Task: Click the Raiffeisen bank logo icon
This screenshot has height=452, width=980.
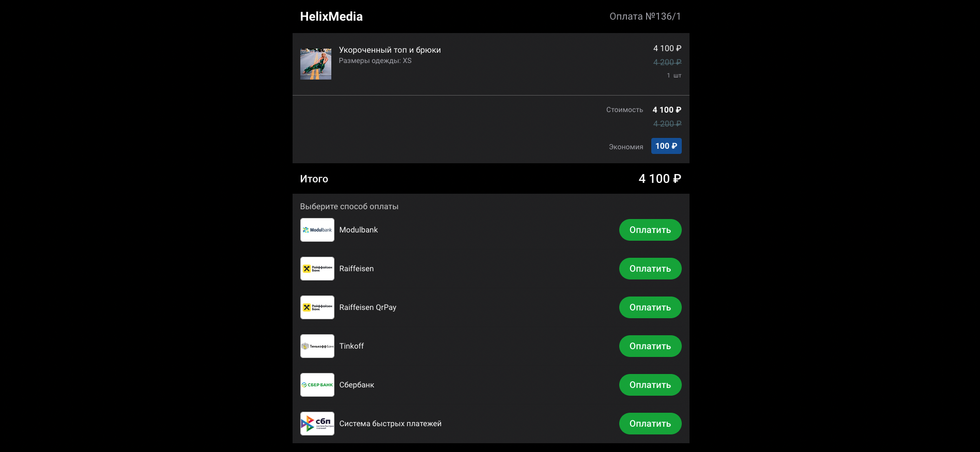Action: click(317, 269)
